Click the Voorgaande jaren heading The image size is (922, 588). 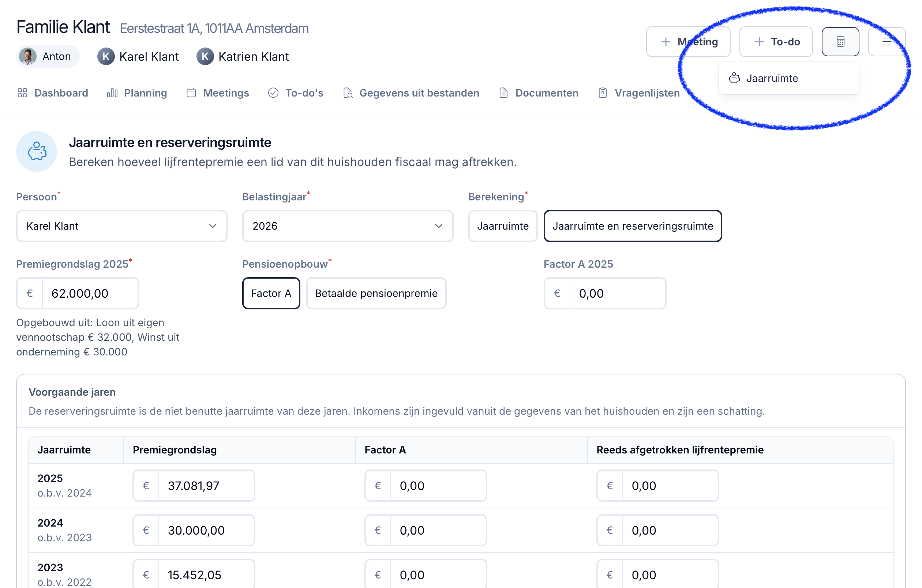tap(72, 392)
